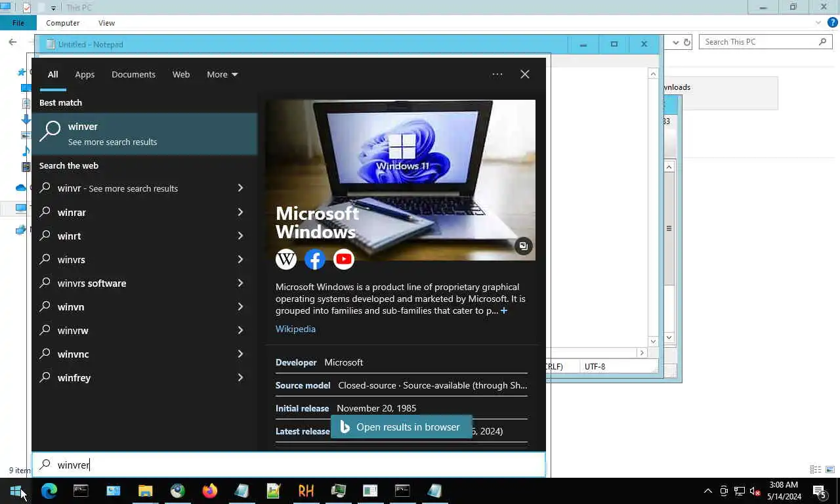Open the three-dot options in the search panel
Screen dimensions: 840x504
[x=497, y=74]
